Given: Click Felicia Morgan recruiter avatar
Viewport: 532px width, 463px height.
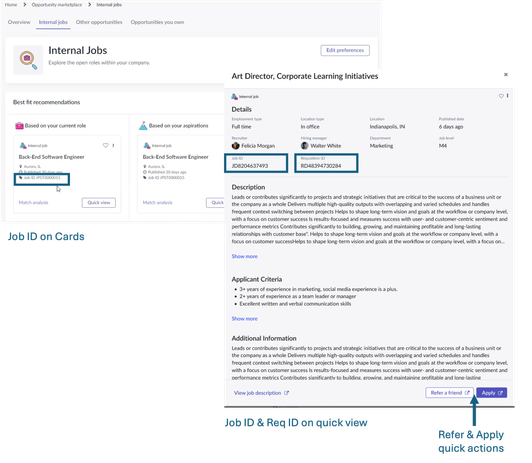Looking at the screenshot, I should click(x=235, y=146).
